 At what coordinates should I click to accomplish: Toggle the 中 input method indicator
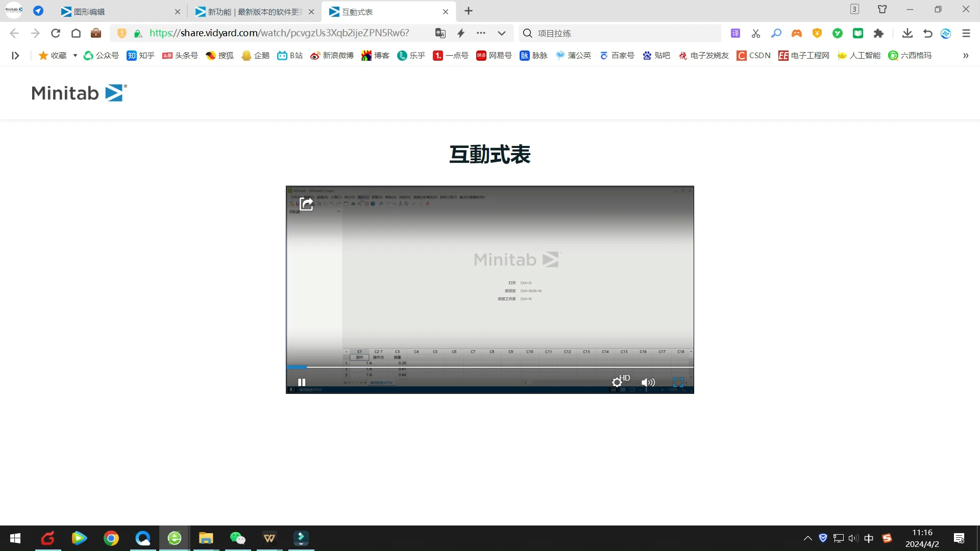(x=869, y=538)
